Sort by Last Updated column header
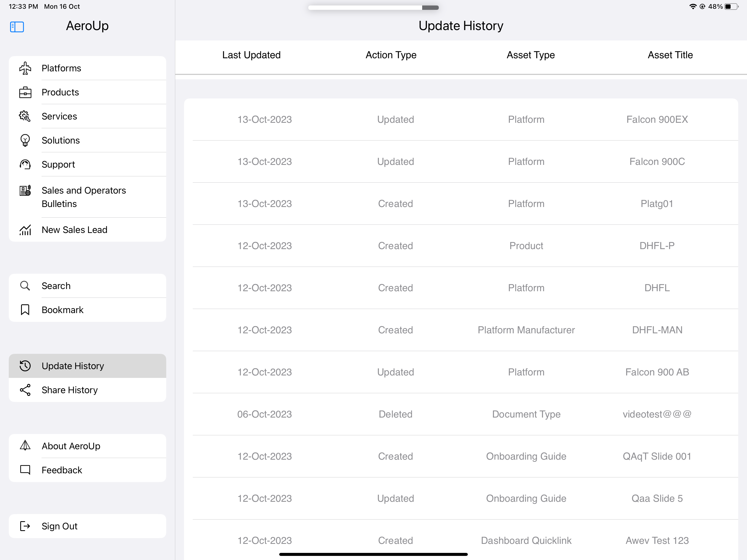 coord(251,55)
